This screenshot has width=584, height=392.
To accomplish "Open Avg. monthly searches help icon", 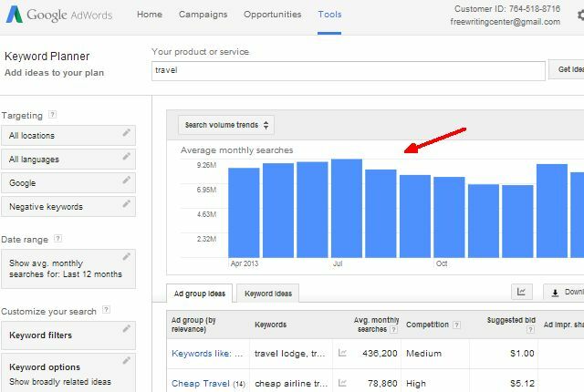I will 393,329.
